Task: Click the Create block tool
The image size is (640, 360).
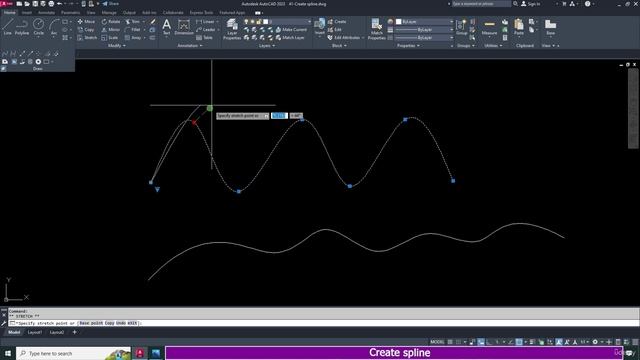Action: coord(337,22)
